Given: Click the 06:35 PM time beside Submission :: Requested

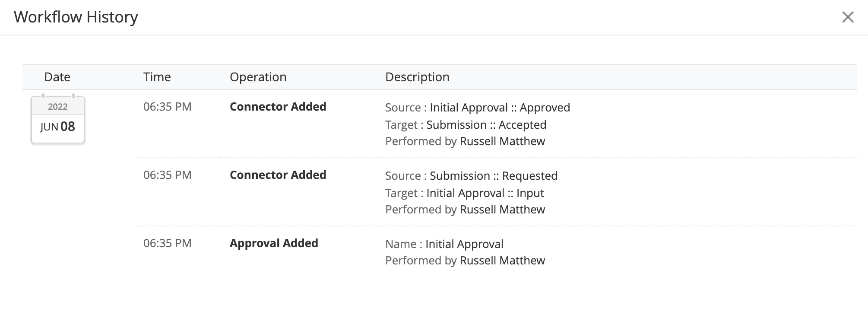Looking at the screenshot, I should coord(167,175).
